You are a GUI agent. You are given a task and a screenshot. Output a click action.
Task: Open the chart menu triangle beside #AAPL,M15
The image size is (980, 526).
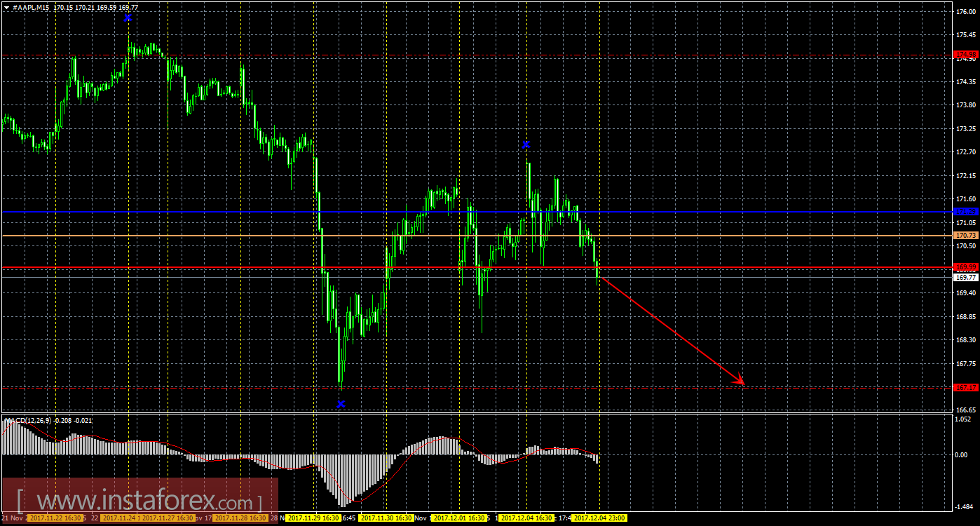(6, 7)
